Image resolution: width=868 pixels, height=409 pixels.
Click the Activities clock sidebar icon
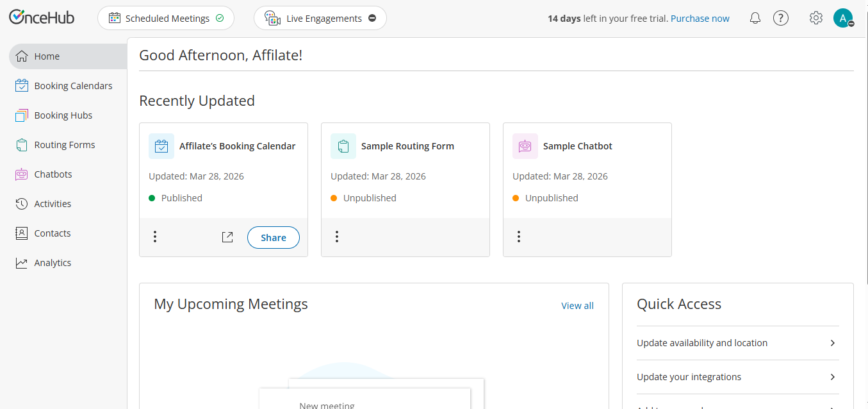[x=22, y=204]
